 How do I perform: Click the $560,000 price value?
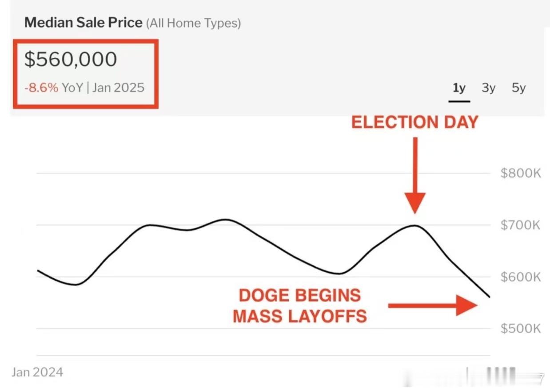click(71, 60)
